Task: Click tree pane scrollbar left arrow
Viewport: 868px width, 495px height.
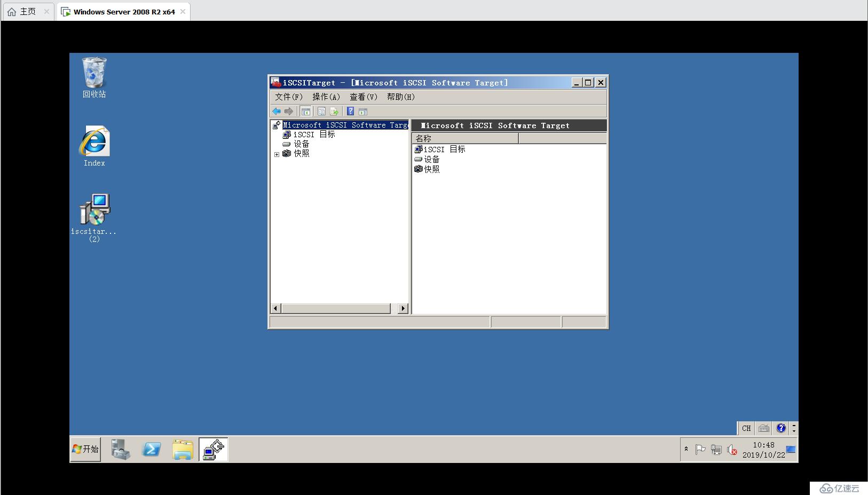Action: (x=276, y=309)
